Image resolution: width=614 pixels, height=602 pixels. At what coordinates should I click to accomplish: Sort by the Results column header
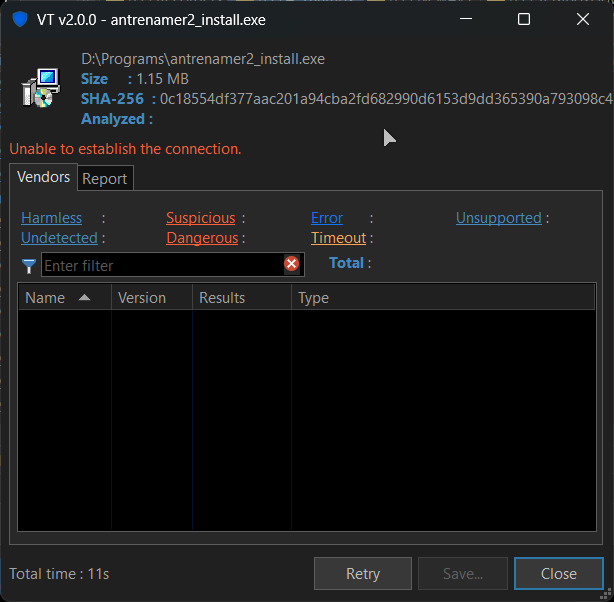(x=242, y=298)
